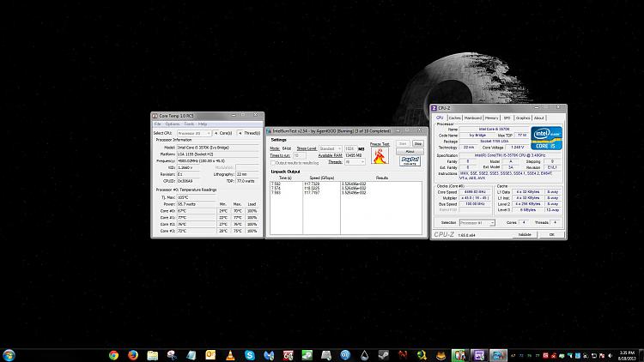This screenshot has height=362, width=644.
Task: Click the volume speaker icon in system tray
Action: click(x=610, y=356)
